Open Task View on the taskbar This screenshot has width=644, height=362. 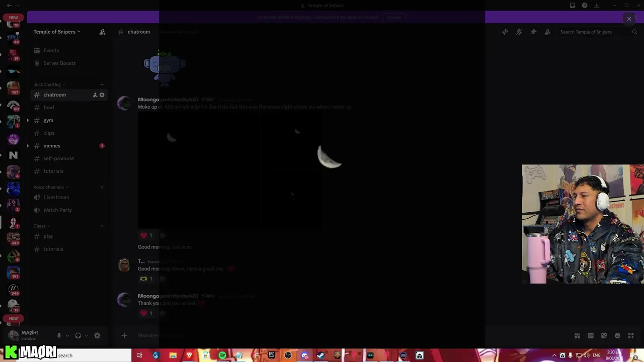(x=139, y=355)
